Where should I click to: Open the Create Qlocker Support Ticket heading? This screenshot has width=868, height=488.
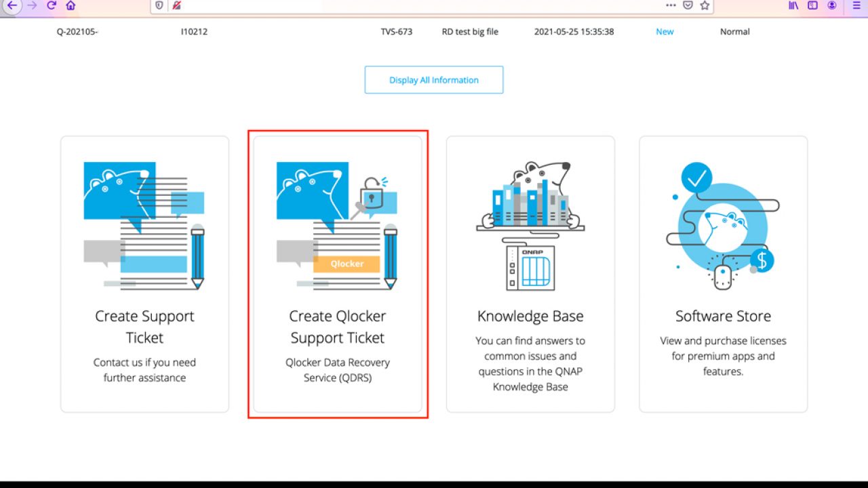338,327
